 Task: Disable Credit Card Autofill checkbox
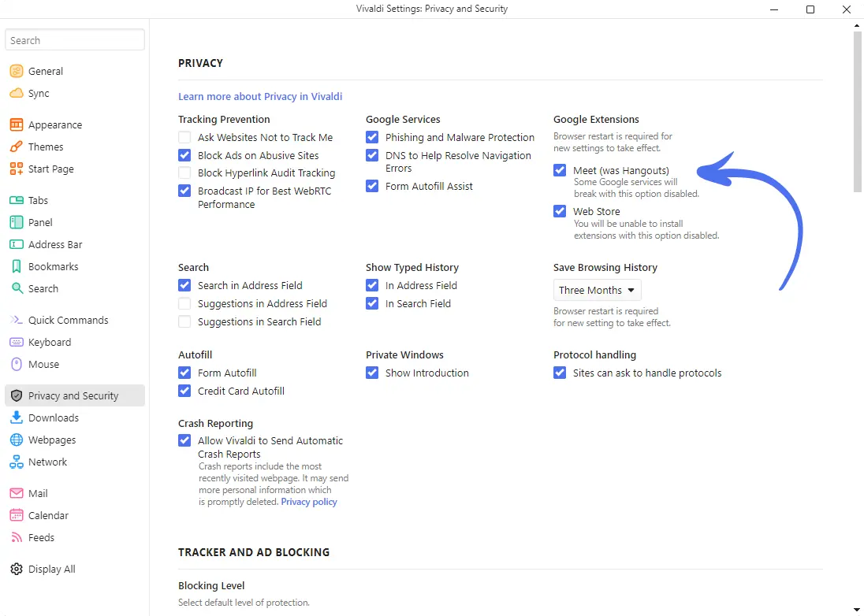tap(184, 391)
